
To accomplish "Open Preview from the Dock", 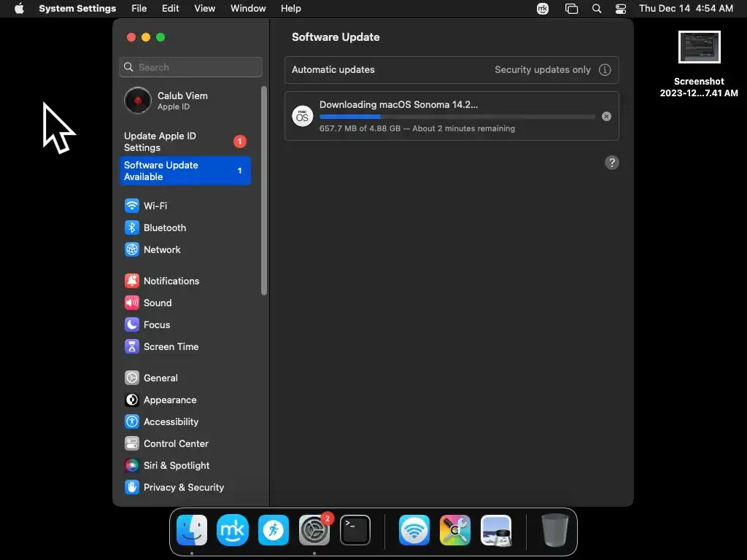I will click(496, 530).
